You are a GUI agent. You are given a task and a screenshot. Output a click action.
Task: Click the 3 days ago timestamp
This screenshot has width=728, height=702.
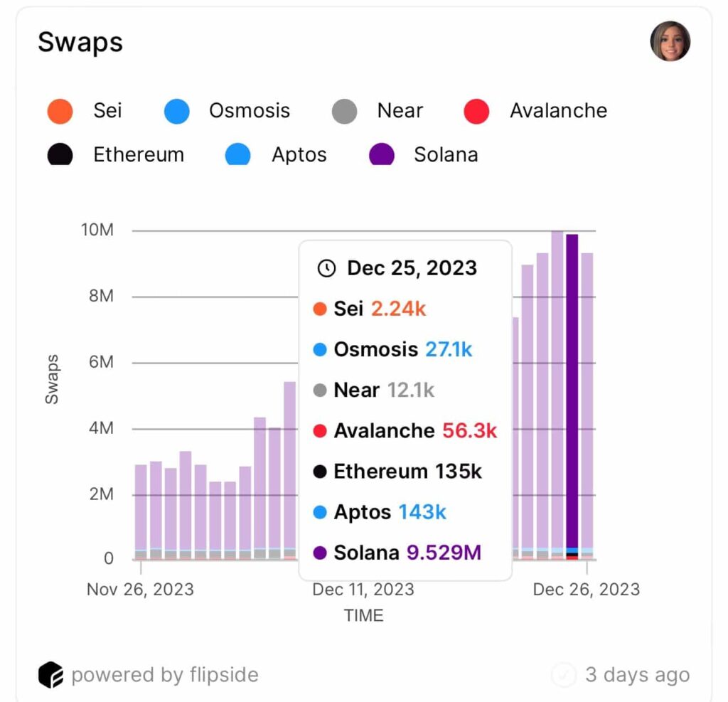point(637,675)
